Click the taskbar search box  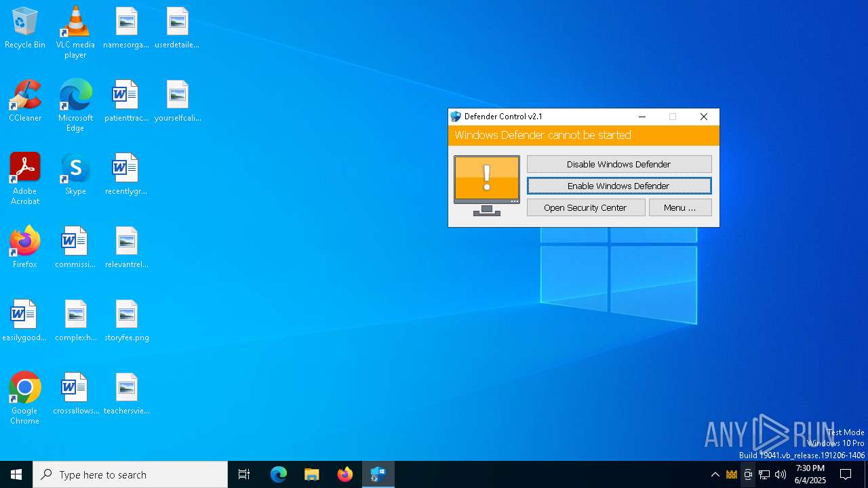tap(130, 474)
